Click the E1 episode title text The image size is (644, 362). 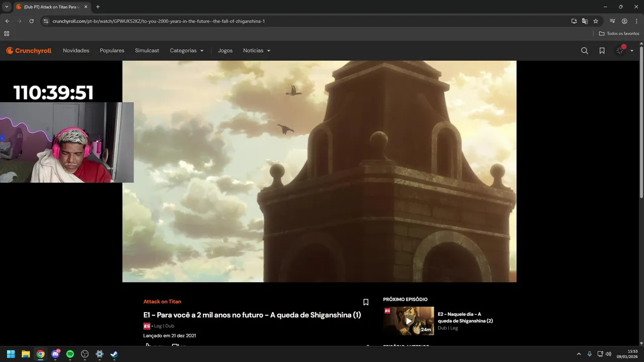point(252,315)
